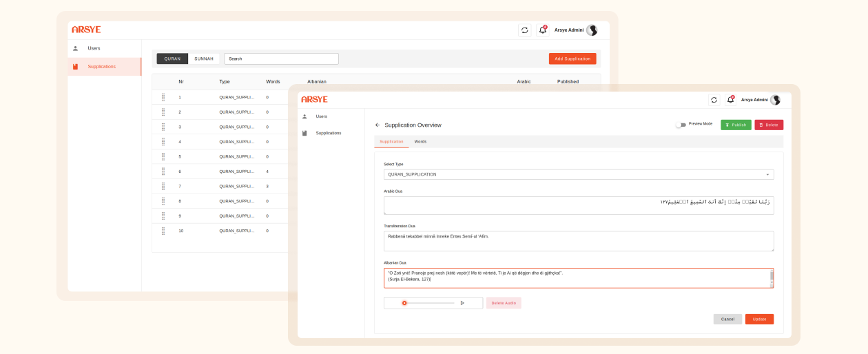Click Arsye Admini name in front window

click(x=754, y=100)
